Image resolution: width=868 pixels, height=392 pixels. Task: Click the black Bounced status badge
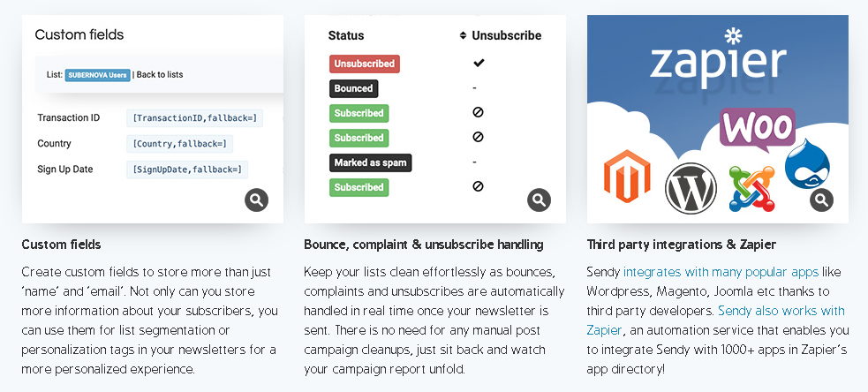[x=354, y=88]
